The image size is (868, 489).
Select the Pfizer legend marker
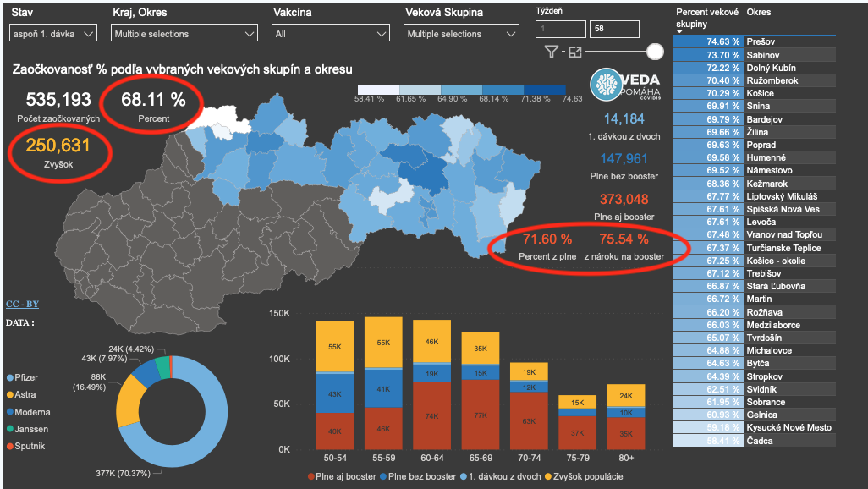9,378
